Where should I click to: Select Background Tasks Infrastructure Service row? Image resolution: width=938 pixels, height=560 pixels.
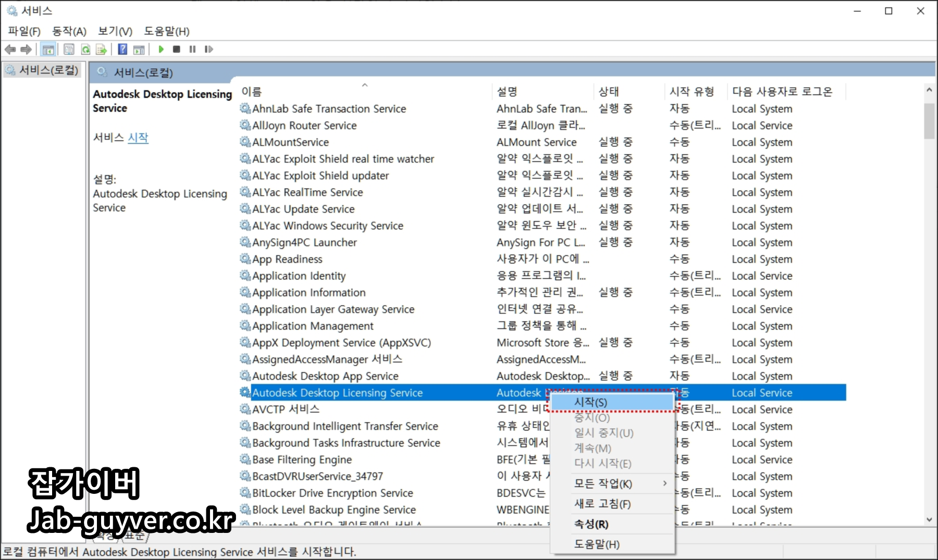click(x=542, y=443)
